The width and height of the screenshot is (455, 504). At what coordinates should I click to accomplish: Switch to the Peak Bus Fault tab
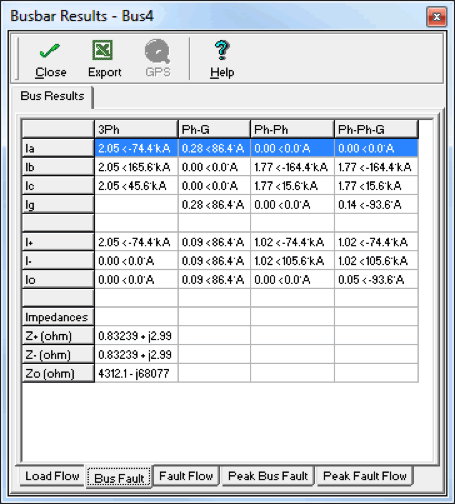coord(268,476)
